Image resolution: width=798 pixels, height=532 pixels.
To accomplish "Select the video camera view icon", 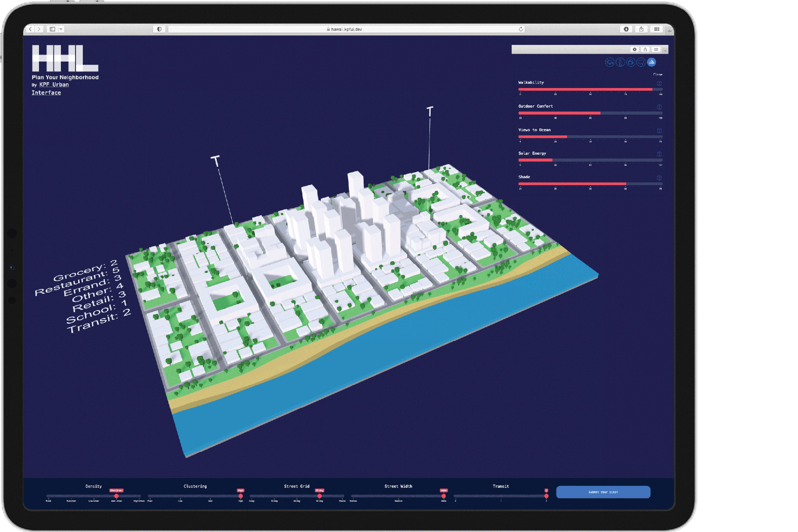I will (630, 63).
